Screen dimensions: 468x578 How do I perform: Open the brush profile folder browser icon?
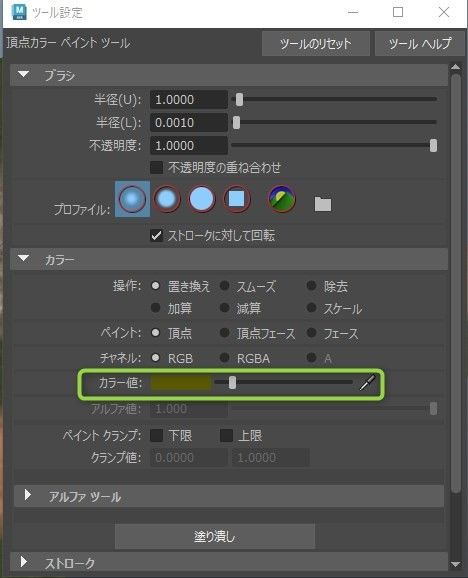coord(323,204)
